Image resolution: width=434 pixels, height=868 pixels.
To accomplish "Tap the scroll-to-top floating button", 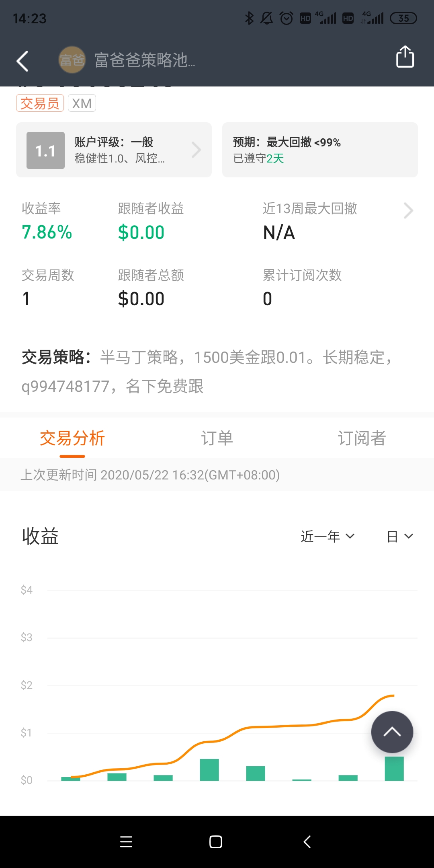I will tap(392, 732).
